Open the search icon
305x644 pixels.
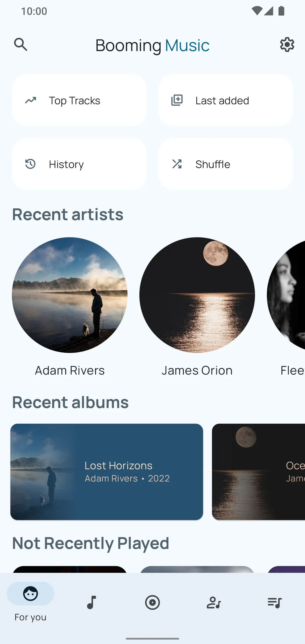[21, 45]
